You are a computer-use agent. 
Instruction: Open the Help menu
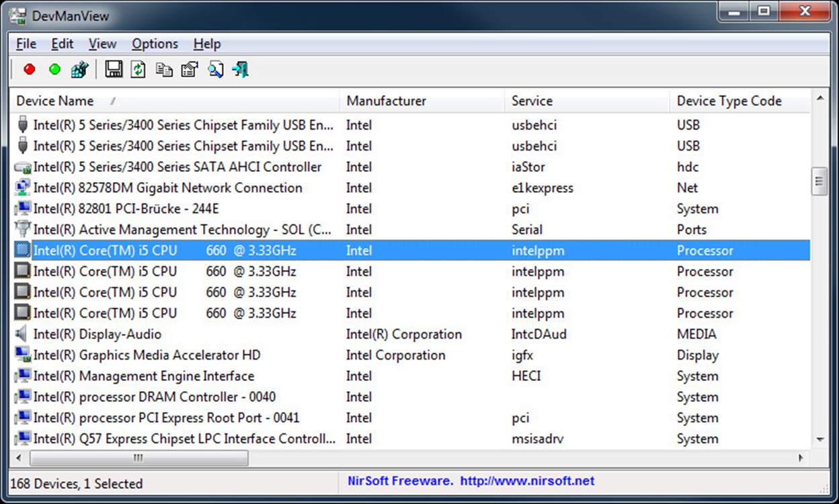coord(207,44)
